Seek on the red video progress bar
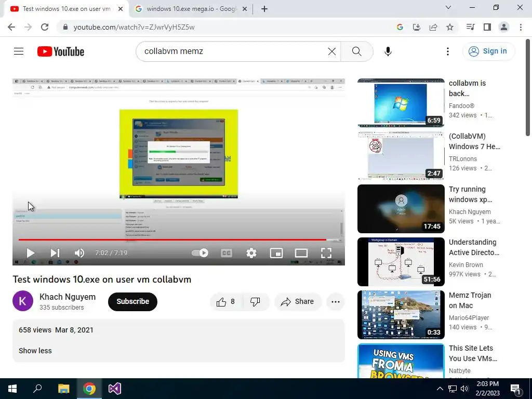This screenshot has width=532, height=399. pyautogui.click(x=179, y=240)
